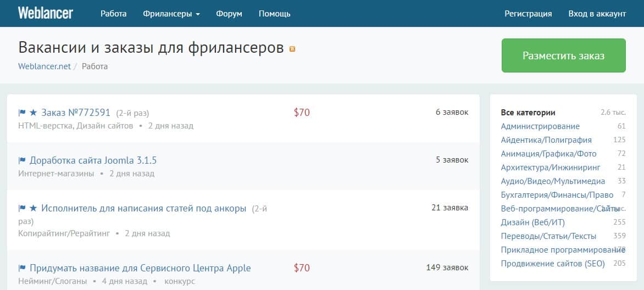Click flag icon of Доработка сайта Joomla
This screenshot has height=290, width=644.
click(22, 160)
